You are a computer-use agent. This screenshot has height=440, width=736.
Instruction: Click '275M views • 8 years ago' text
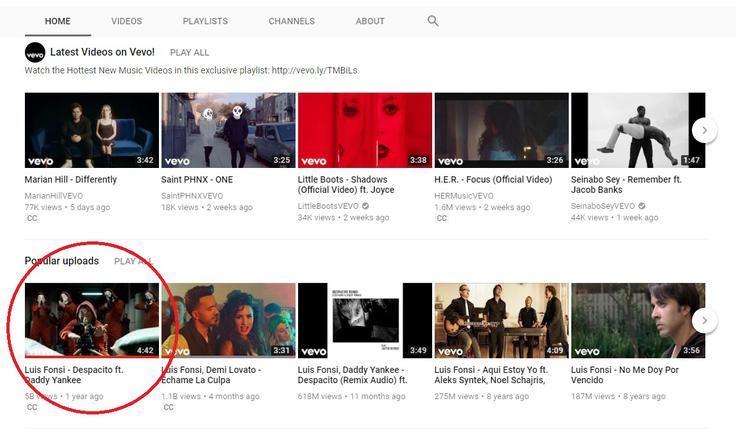(x=482, y=396)
